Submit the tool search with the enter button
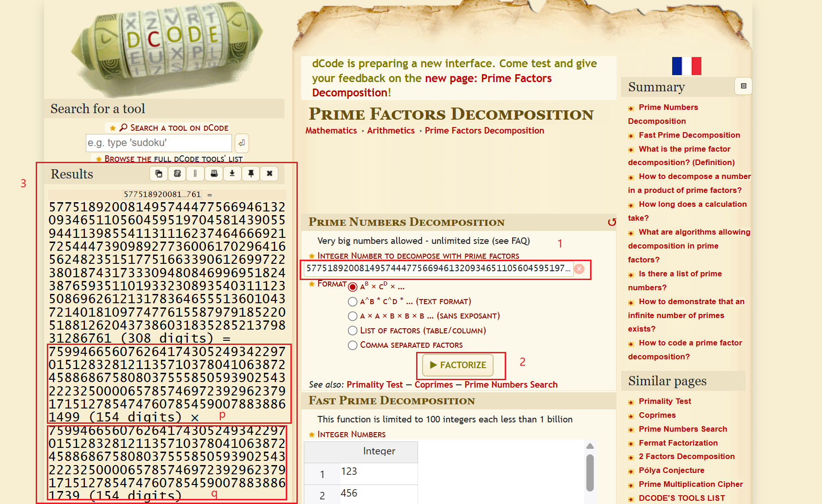The width and height of the screenshot is (822, 504). tap(242, 143)
